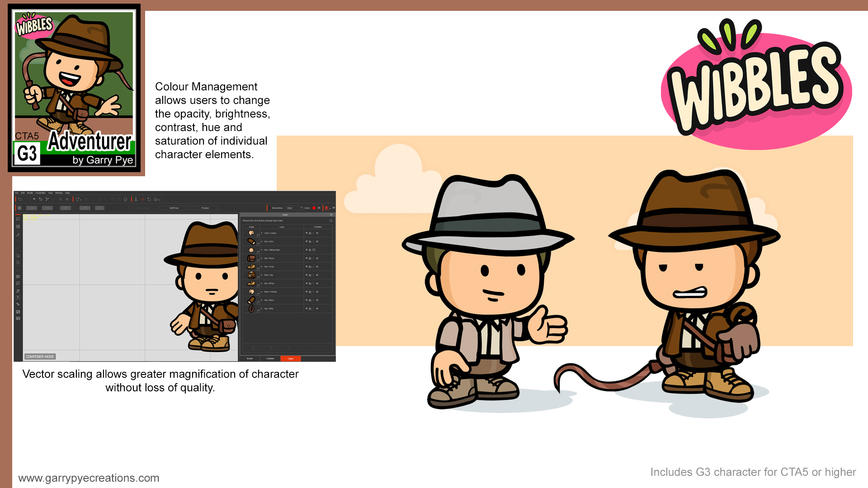Switch to the Content tab
This screenshot has width=868, height=488.
point(270,358)
